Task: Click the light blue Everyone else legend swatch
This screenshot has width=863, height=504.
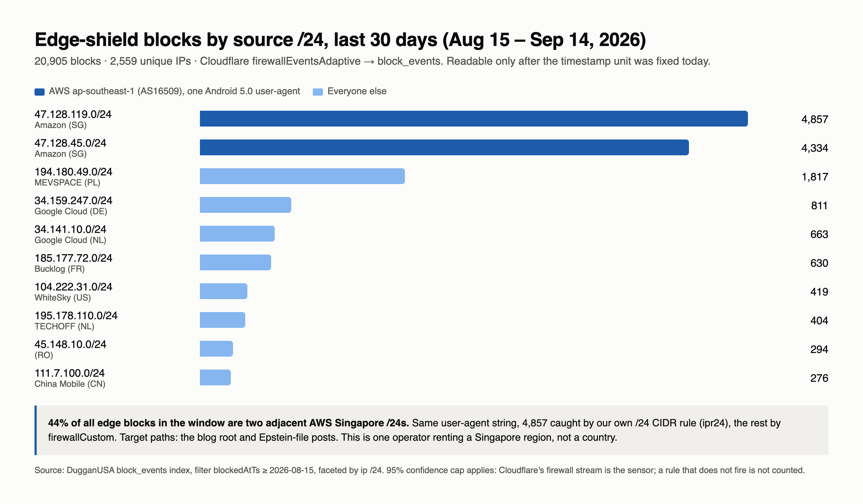Action: coord(318,92)
